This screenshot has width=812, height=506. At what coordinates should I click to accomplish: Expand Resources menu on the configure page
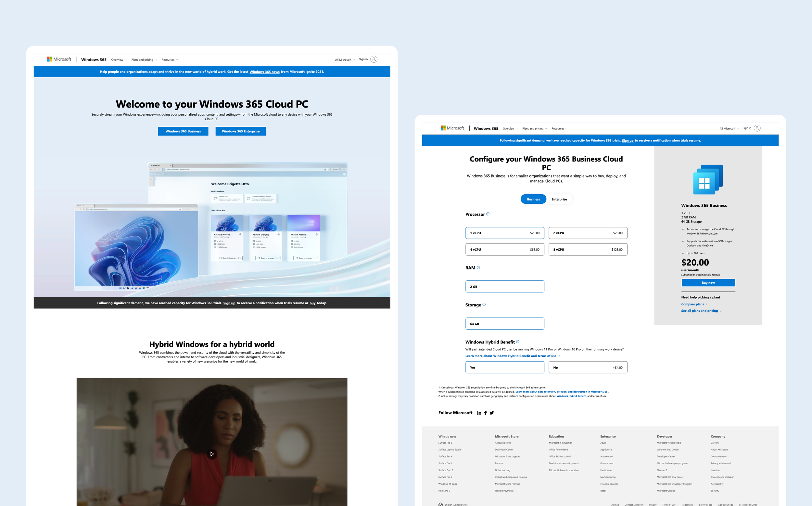(559, 129)
